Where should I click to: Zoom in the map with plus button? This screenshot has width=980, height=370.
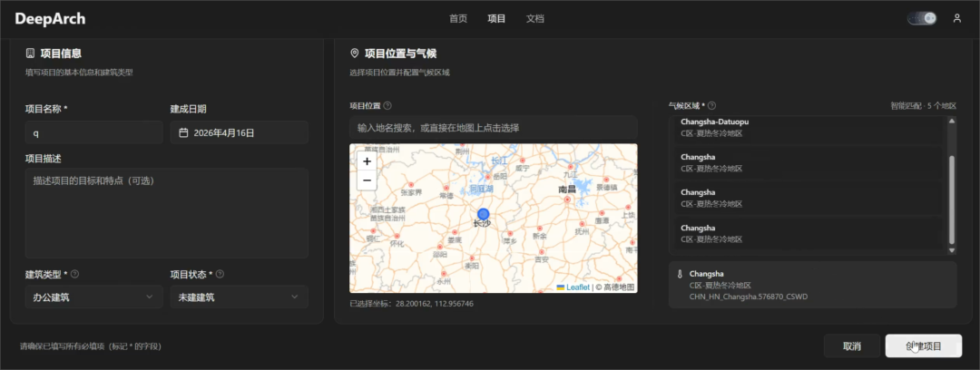click(x=367, y=161)
